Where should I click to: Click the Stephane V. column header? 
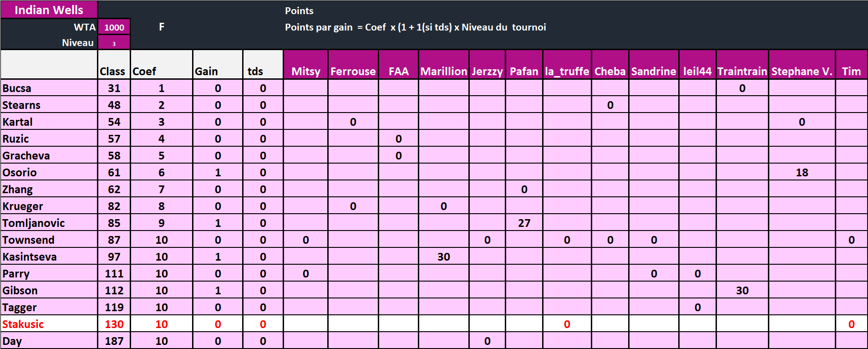coord(802,71)
